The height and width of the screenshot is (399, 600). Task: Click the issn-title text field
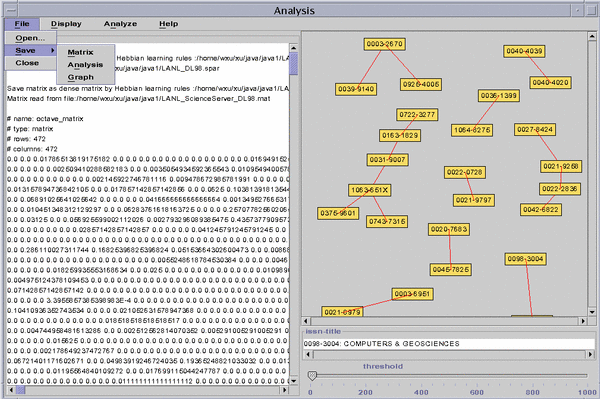pyautogui.click(x=449, y=344)
